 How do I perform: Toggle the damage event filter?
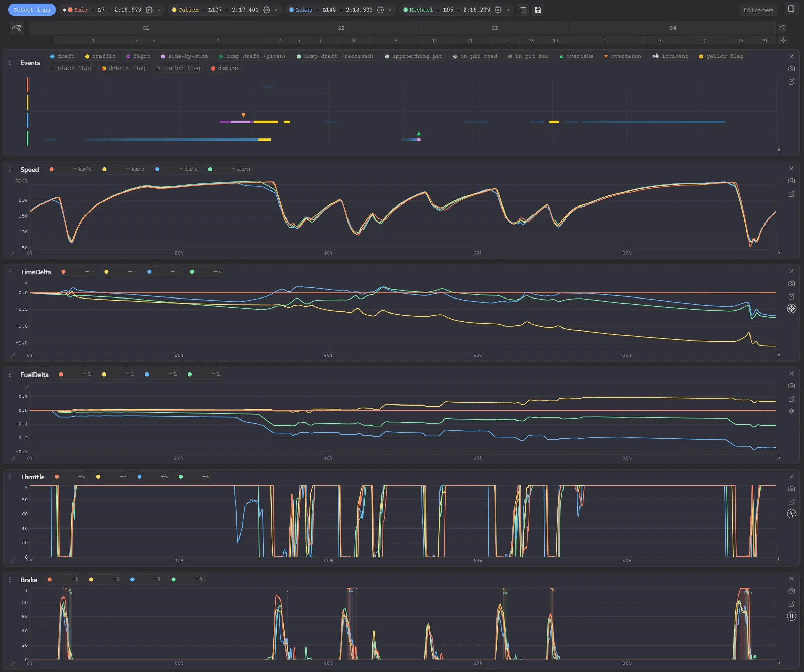(x=225, y=68)
